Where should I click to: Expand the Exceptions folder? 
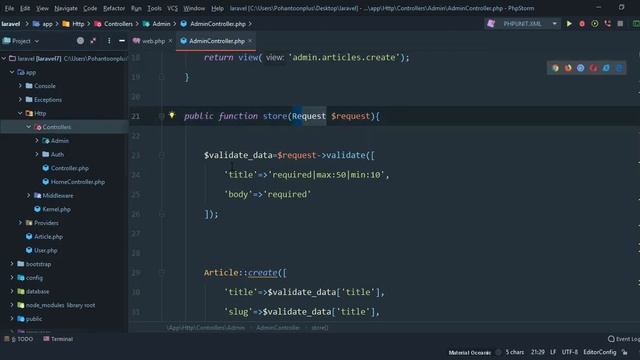[20, 100]
